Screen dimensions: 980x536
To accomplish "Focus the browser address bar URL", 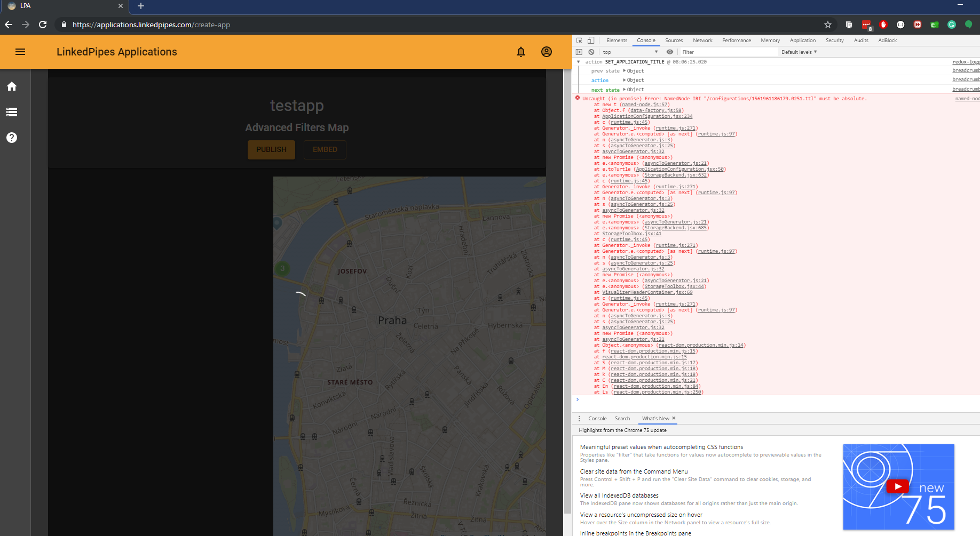I will click(152, 25).
